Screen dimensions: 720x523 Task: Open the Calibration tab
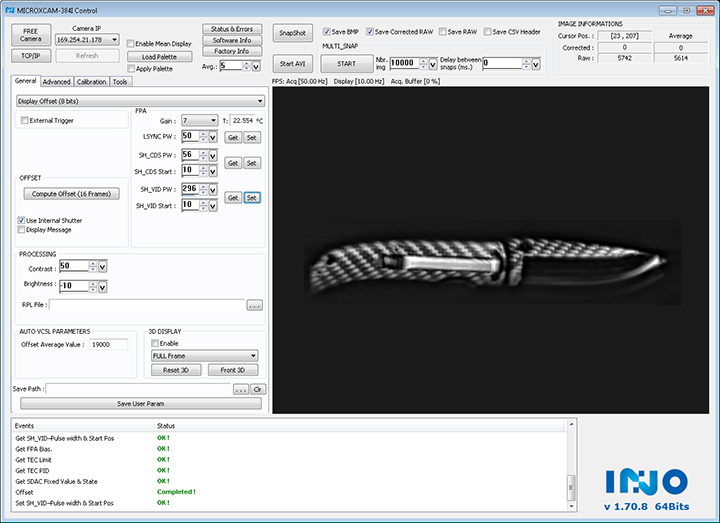[91, 82]
